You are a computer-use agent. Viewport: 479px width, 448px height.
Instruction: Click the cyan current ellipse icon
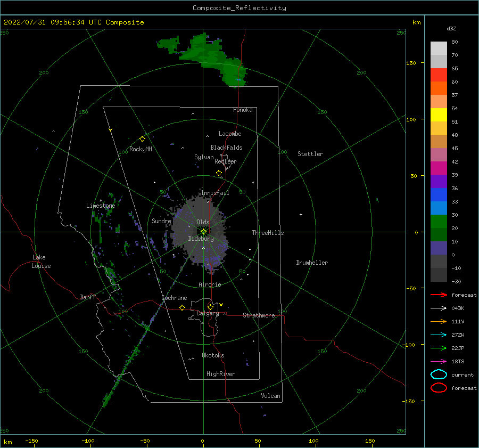(439, 374)
